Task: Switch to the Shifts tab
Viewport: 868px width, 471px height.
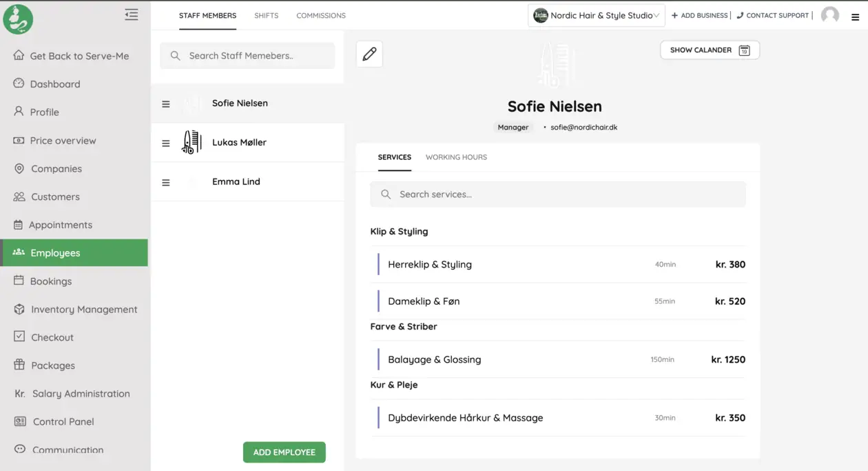Action: (266, 15)
